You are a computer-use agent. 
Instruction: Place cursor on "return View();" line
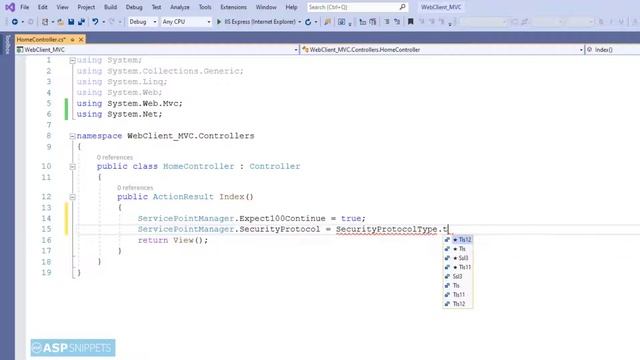173,240
